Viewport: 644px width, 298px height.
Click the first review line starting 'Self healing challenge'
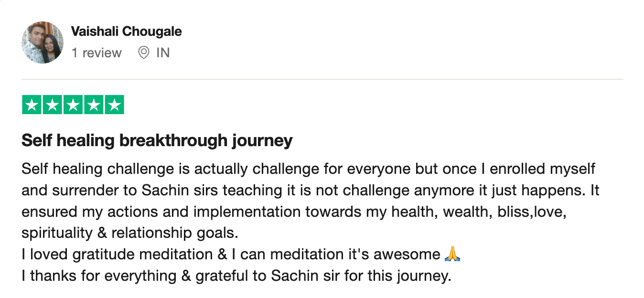[x=309, y=169]
